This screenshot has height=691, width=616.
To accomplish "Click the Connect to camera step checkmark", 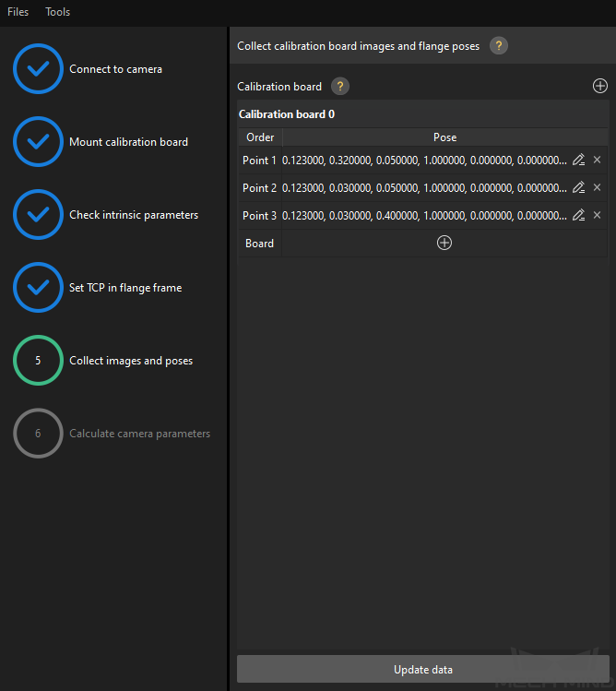I will click(39, 69).
